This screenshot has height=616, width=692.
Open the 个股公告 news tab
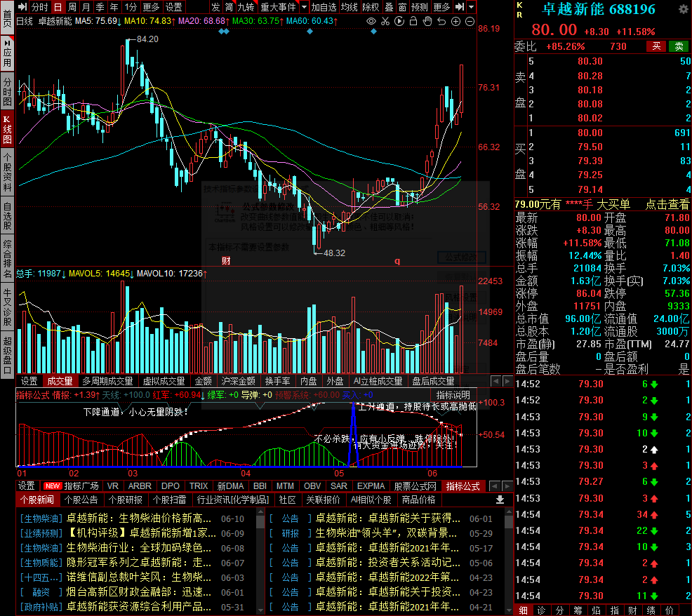point(81,500)
